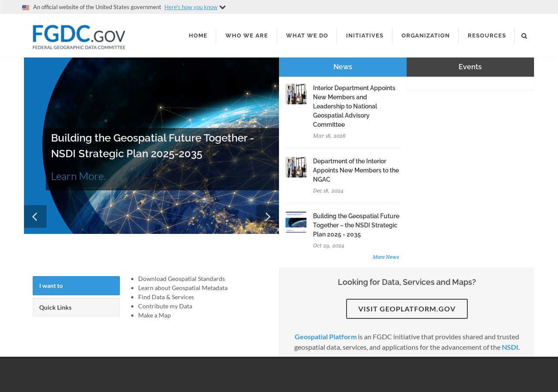Open the search magnifier icon
Screen dimensions: 558x392
524,36
